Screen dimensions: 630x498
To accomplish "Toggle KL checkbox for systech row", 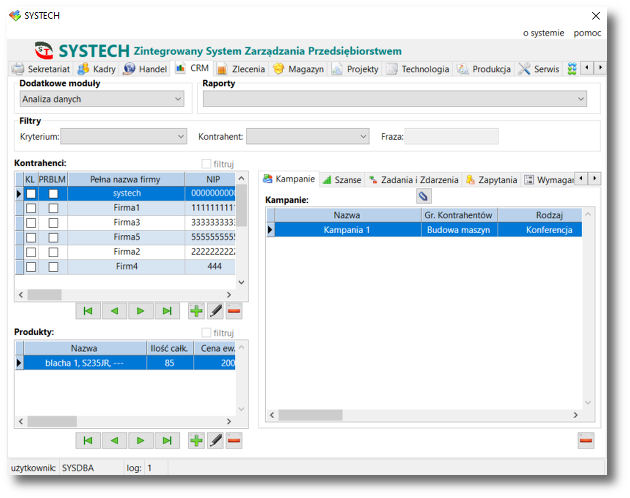I will pyautogui.click(x=31, y=194).
